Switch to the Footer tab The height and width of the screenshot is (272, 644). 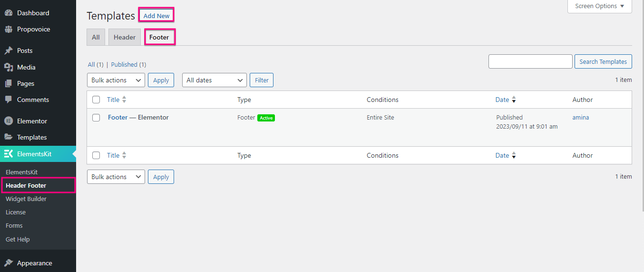[x=159, y=37]
